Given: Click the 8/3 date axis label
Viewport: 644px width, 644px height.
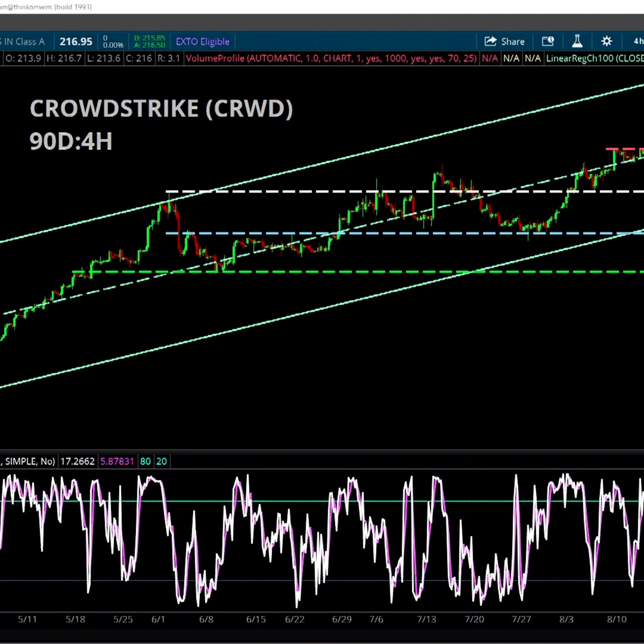Looking at the screenshot, I should (x=566, y=619).
